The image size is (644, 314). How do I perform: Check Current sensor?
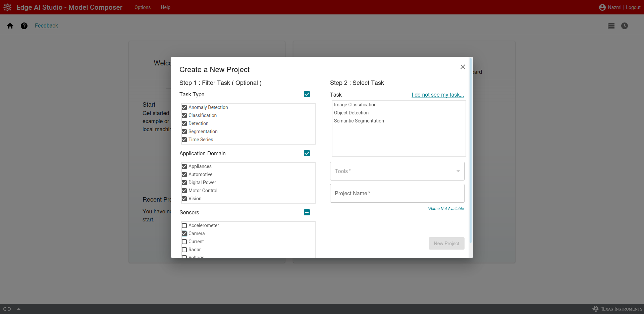(184, 242)
